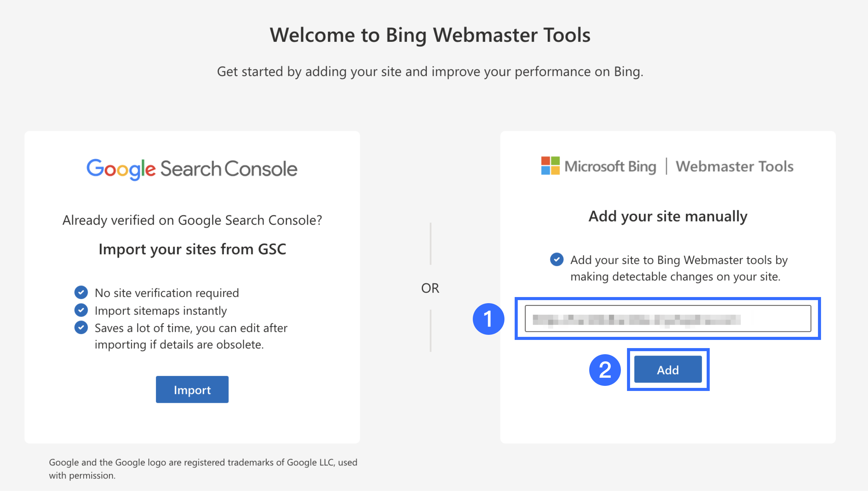The width and height of the screenshot is (868, 491).
Task: Click the blue number 2 step badge
Action: point(605,370)
